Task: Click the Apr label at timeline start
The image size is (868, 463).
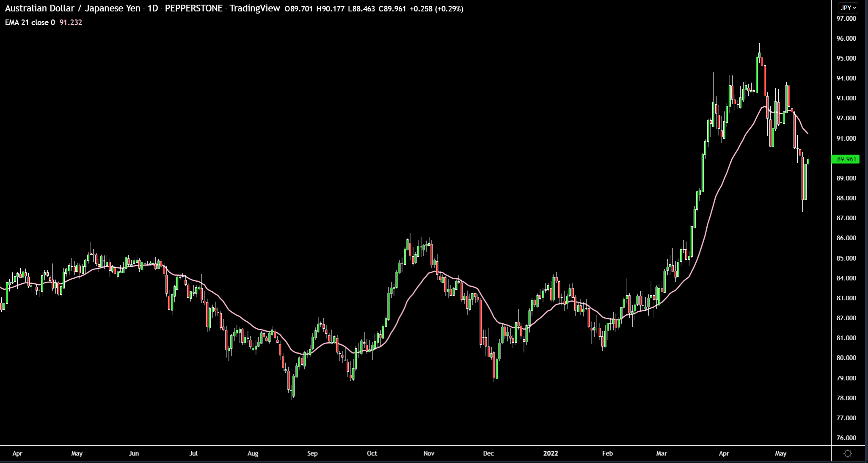Action: [17, 454]
